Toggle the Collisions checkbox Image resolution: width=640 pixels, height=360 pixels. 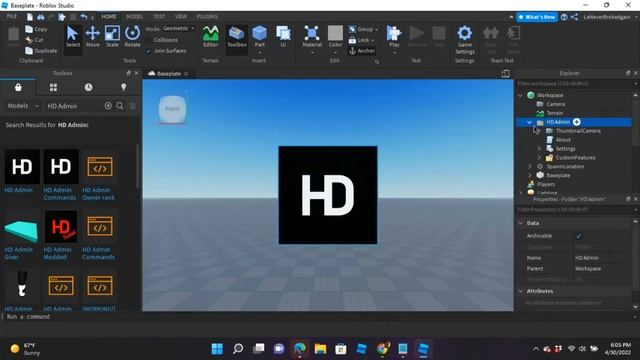149,40
